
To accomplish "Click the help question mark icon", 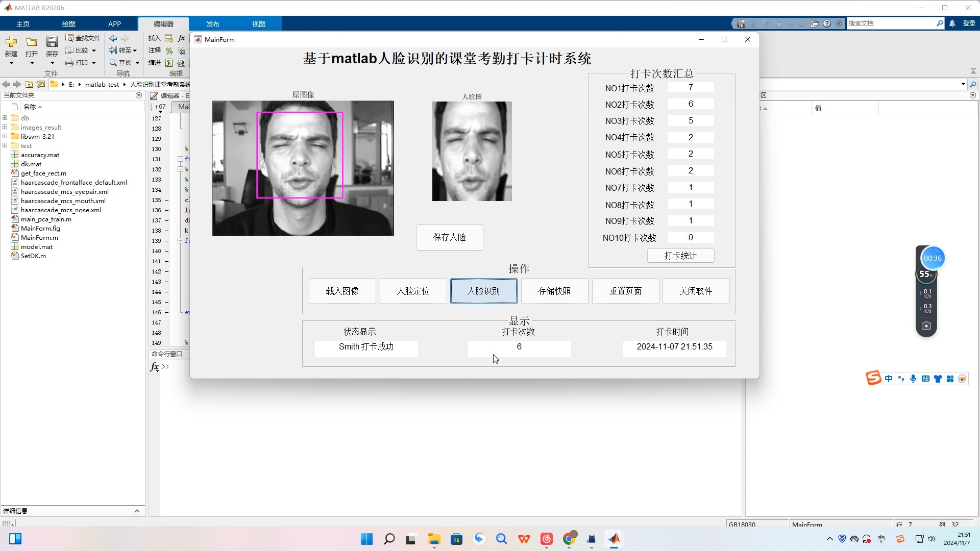I will 827,23.
